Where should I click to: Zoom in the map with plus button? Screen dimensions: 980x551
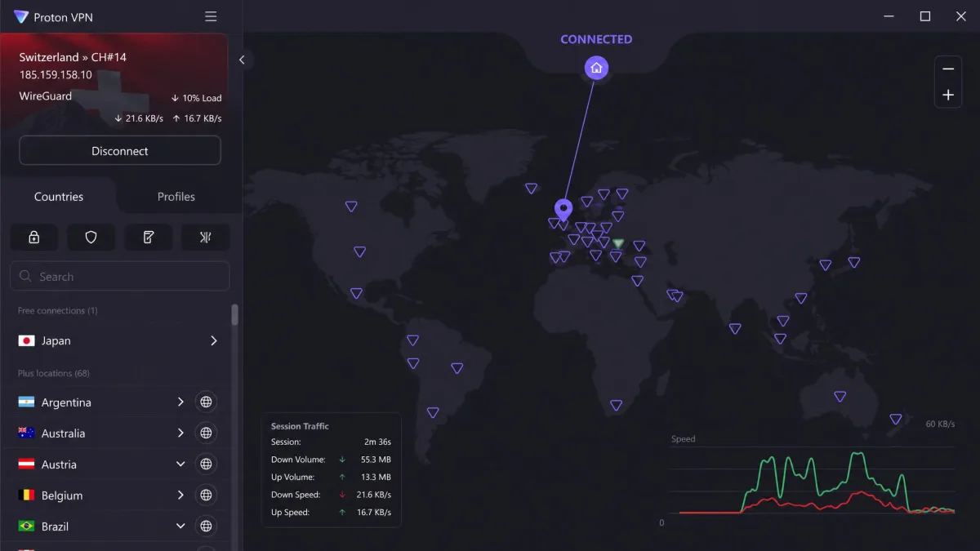[x=948, y=95]
